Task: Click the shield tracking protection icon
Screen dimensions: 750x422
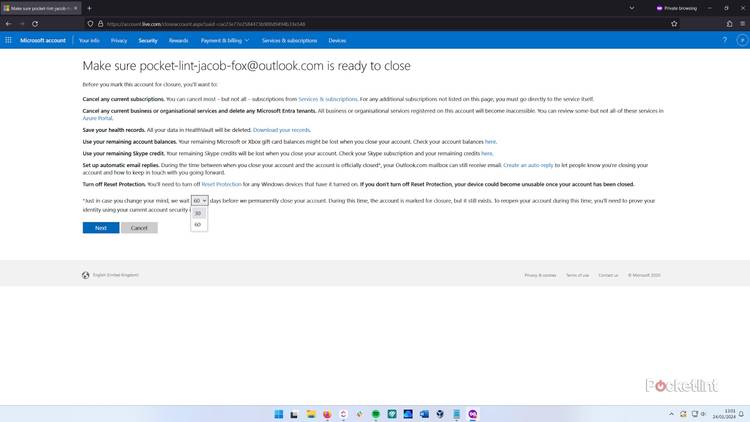Action: click(90, 23)
